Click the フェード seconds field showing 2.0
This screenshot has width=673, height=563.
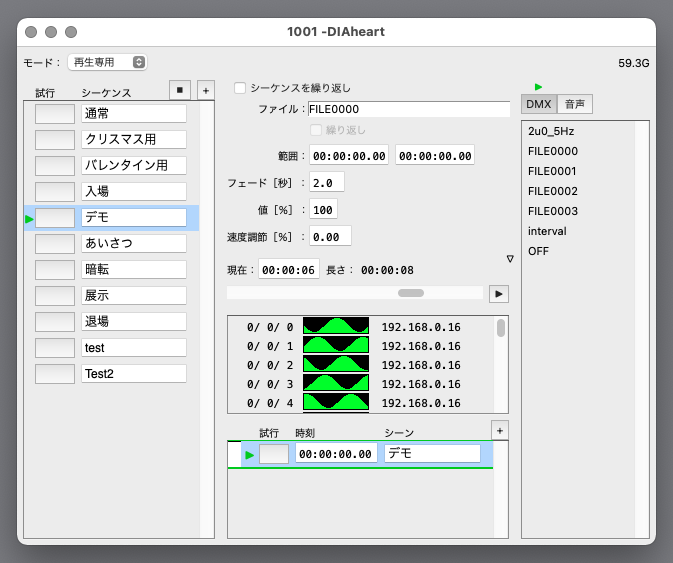pos(327,182)
